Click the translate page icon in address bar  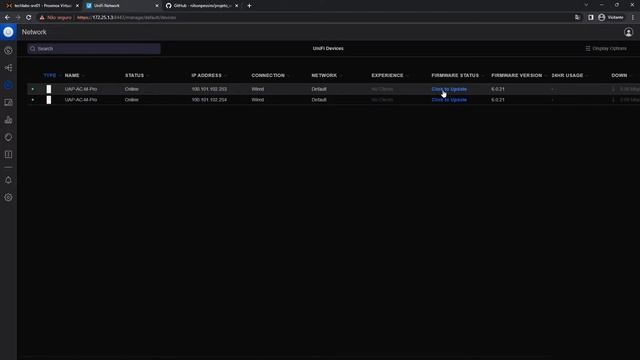click(577, 18)
